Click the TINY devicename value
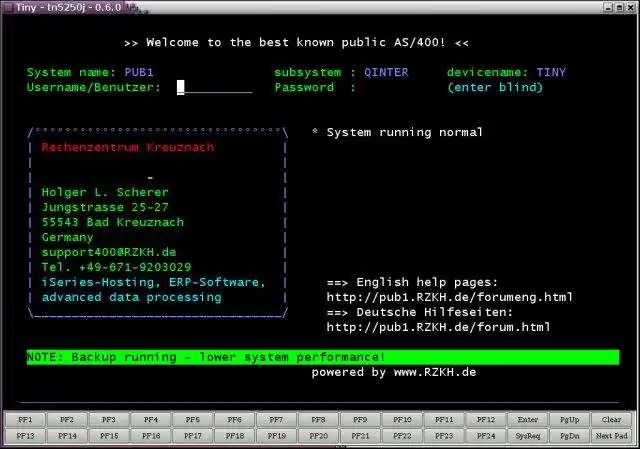Screen dimensions: 640x449 pyautogui.click(x=551, y=72)
